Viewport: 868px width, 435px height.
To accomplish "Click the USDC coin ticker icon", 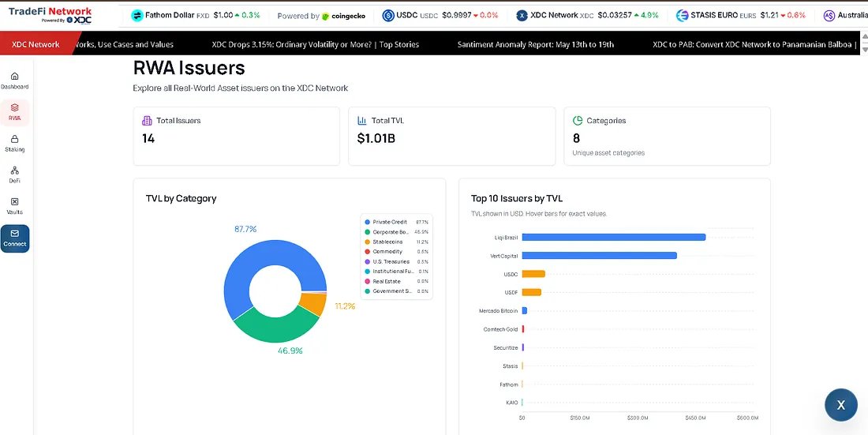I will [388, 16].
